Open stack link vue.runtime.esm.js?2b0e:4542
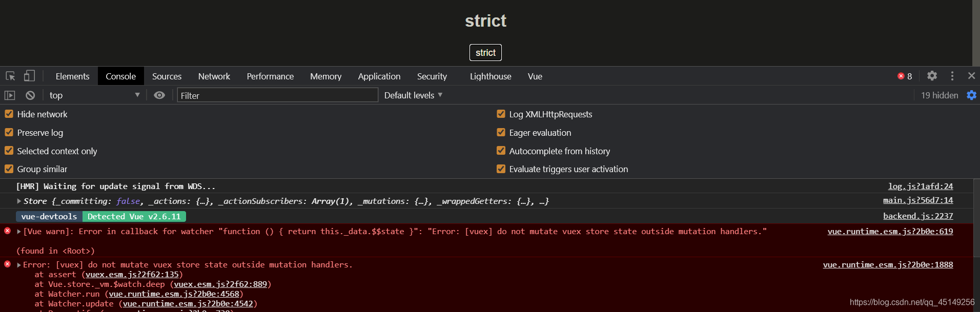 pos(188,304)
